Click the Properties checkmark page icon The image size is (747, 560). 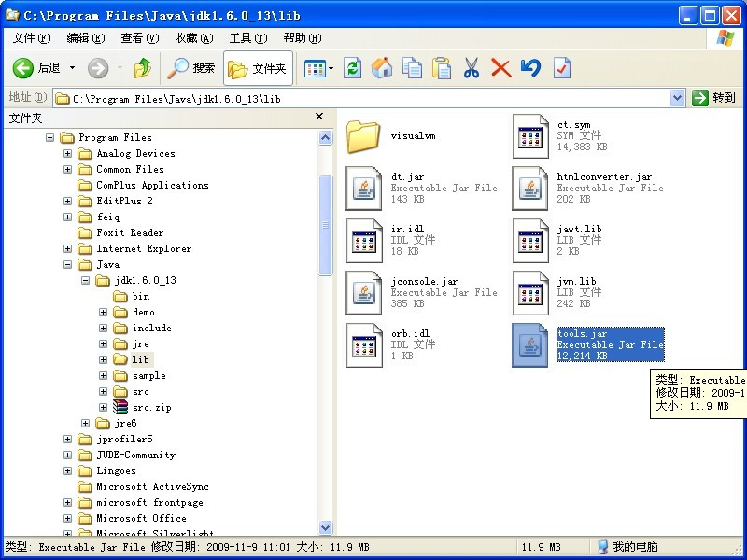point(562,68)
